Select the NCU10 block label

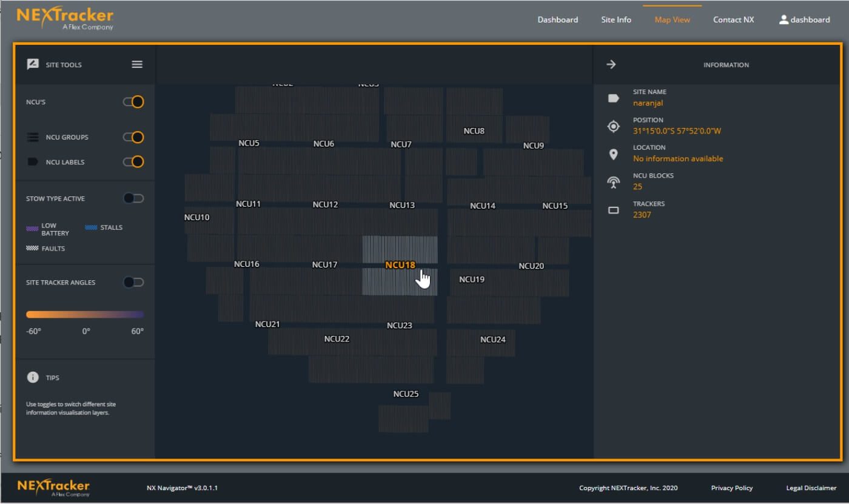197,217
